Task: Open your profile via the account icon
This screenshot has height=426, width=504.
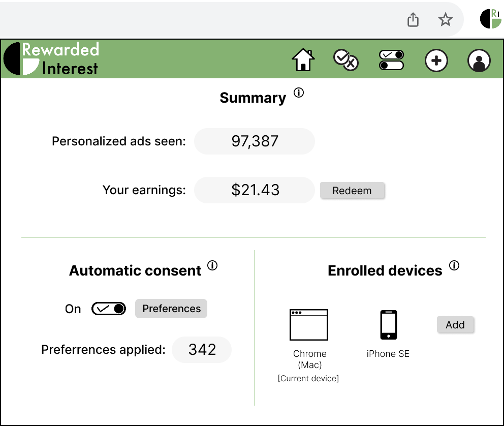Action: coord(479,60)
